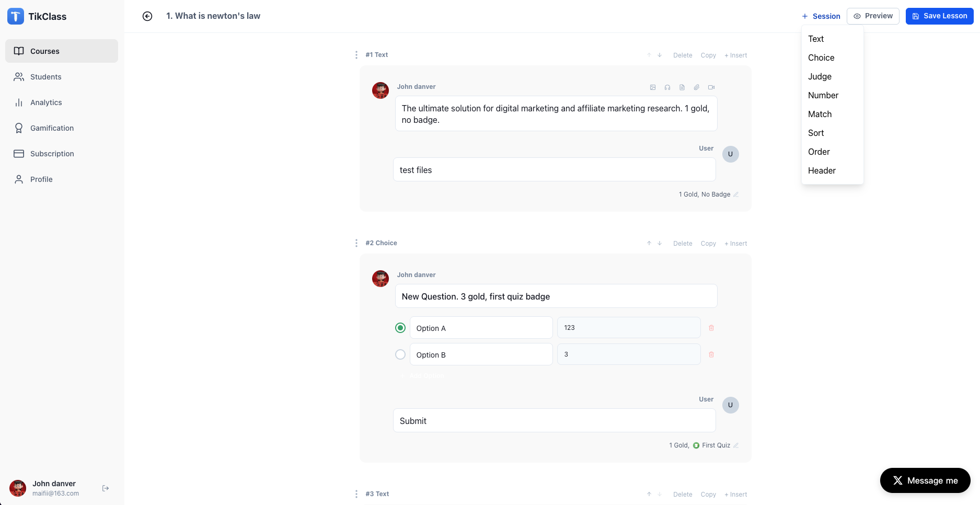Viewport: 980px width, 505px height.
Task: Add a video to the text block
Action: [x=711, y=87]
